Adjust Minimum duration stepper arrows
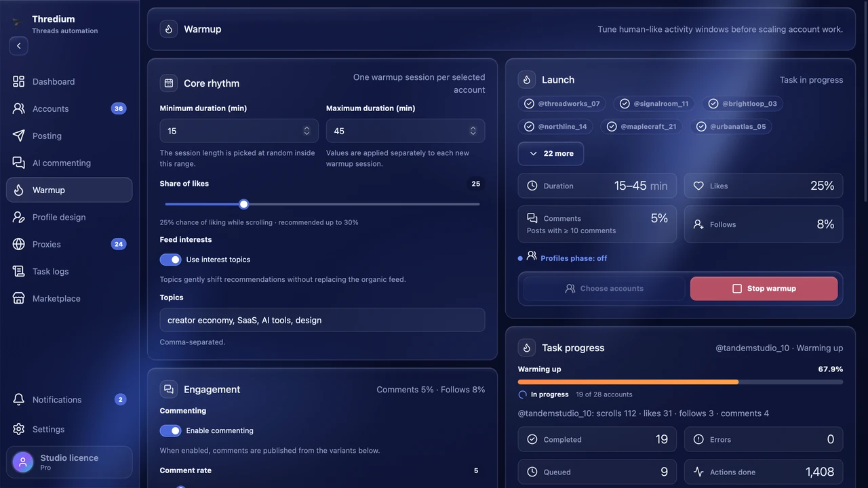This screenshot has width=868, height=488. pyautogui.click(x=307, y=131)
